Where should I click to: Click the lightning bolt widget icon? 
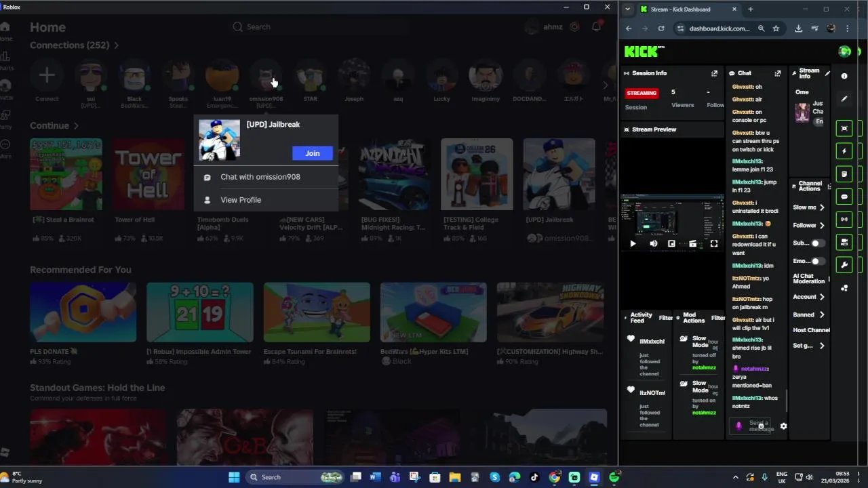(x=844, y=151)
